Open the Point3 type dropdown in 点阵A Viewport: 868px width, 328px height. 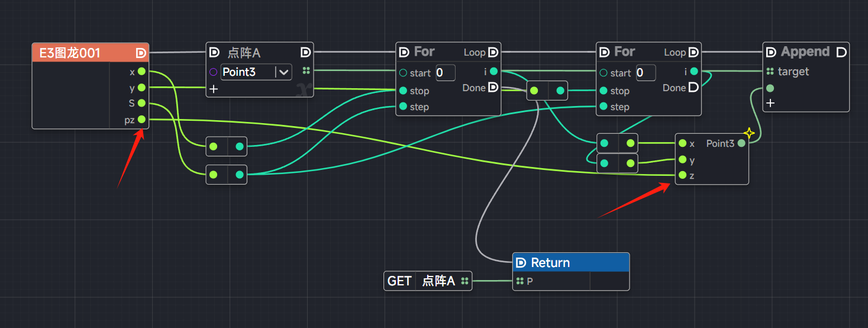284,72
